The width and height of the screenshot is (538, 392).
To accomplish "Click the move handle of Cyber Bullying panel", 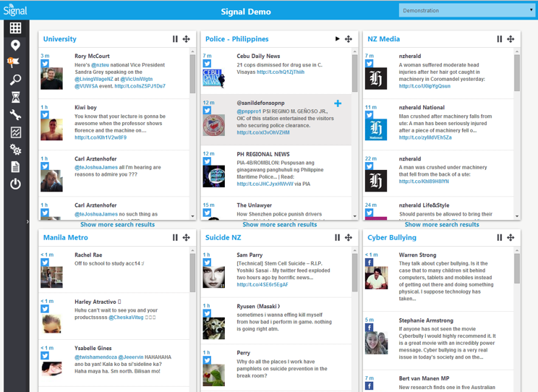I will tap(511, 237).
